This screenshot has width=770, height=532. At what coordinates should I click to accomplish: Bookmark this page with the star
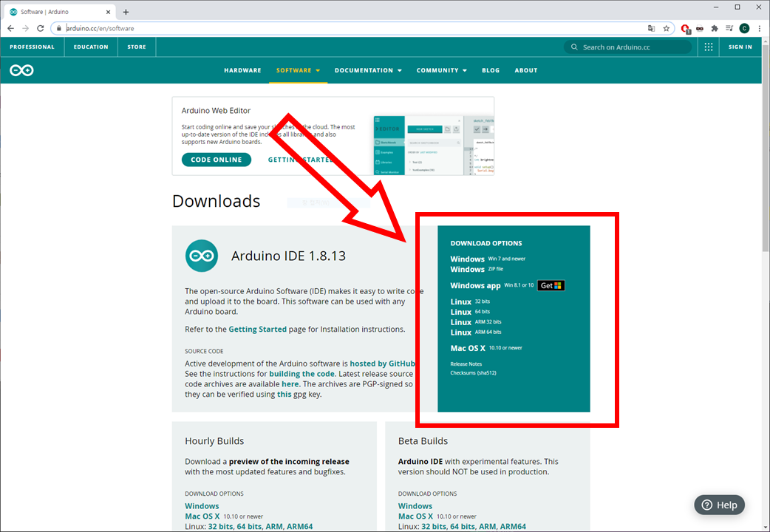pos(666,29)
